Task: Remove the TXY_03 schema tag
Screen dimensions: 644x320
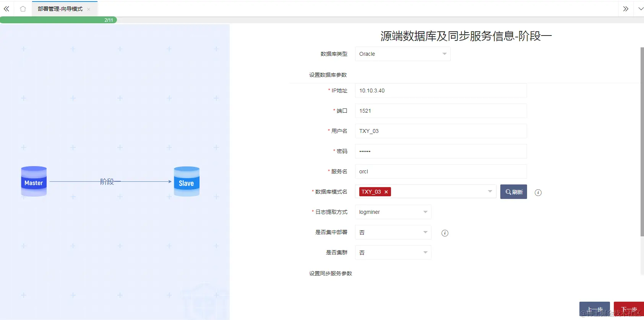Action: [386, 192]
